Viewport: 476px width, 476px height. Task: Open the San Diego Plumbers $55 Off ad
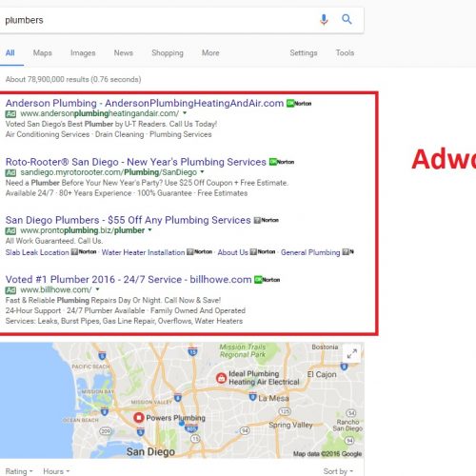(128, 220)
